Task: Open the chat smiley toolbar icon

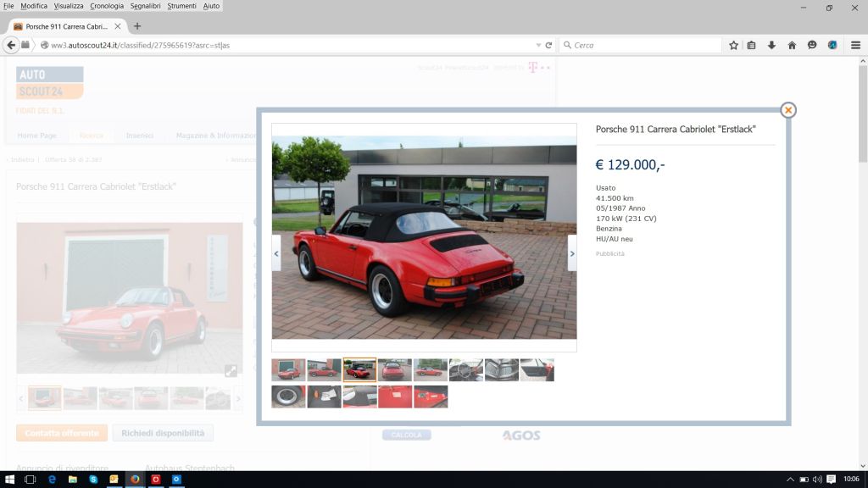Action: coord(812,46)
